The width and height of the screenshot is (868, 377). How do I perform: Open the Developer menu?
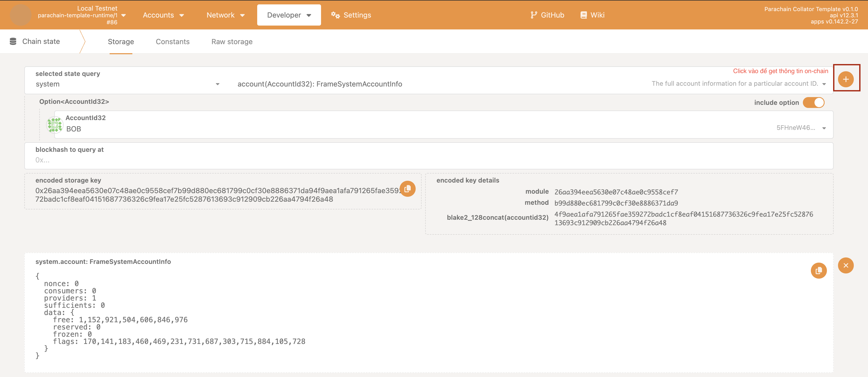pos(289,15)
